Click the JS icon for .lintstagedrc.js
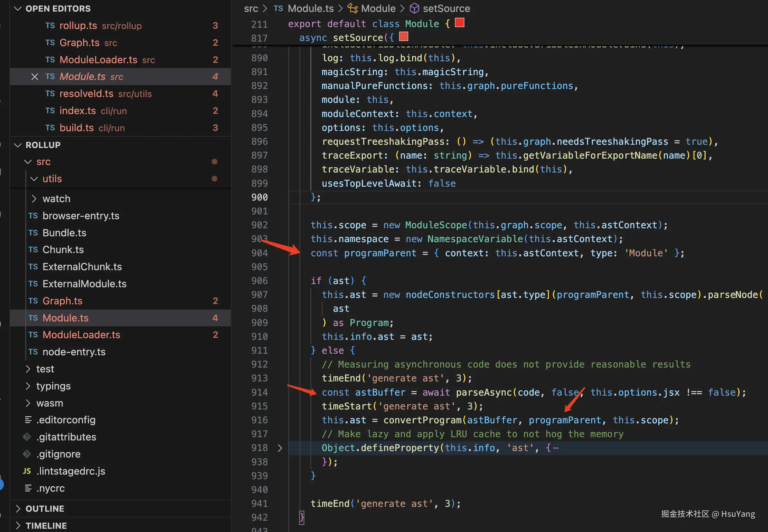 point(27,471)
